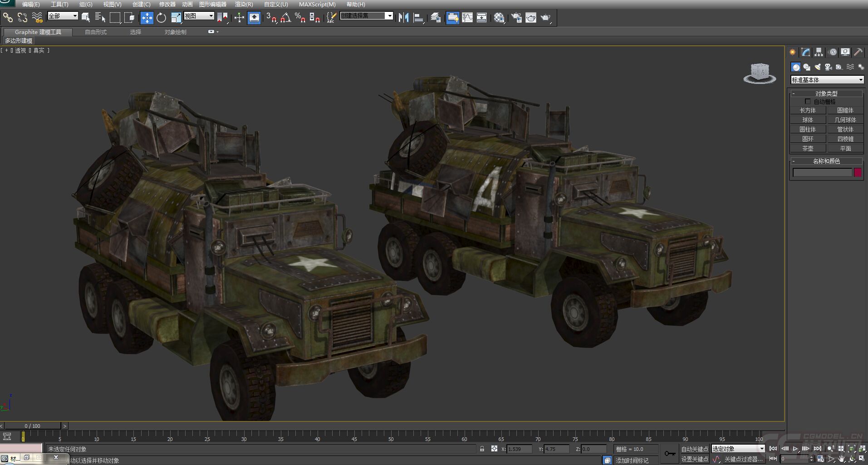
Task: Activate Select and Scale tool
Action: click(176, 18)
